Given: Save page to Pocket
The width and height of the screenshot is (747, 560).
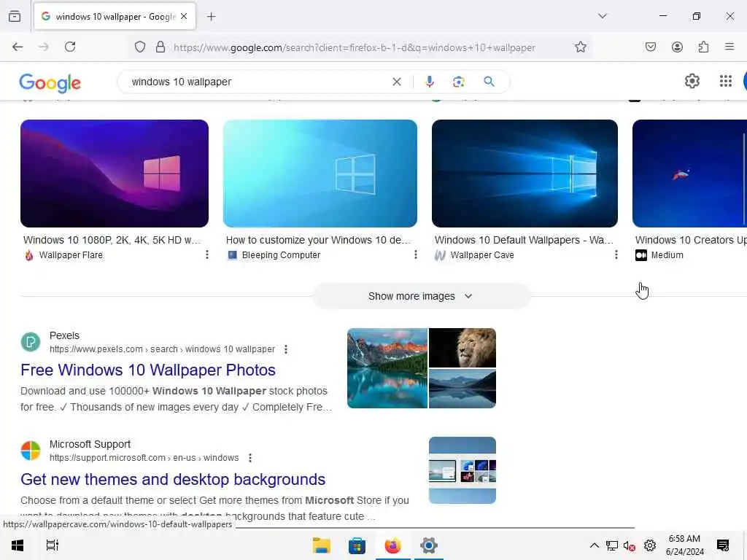Looking at the screenshot, I should [x=650, y=47].
